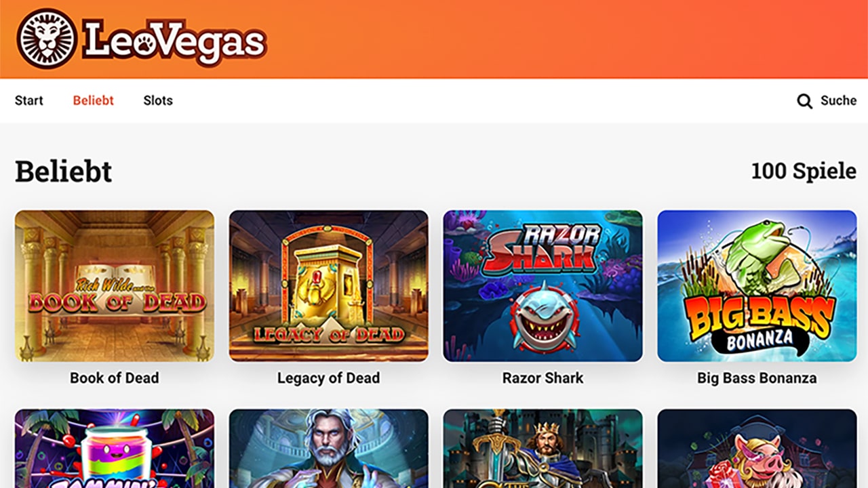
Task: Open the Legacy of Dead game thumbnail
Action: pyautogui.click(x=329, y=286)
